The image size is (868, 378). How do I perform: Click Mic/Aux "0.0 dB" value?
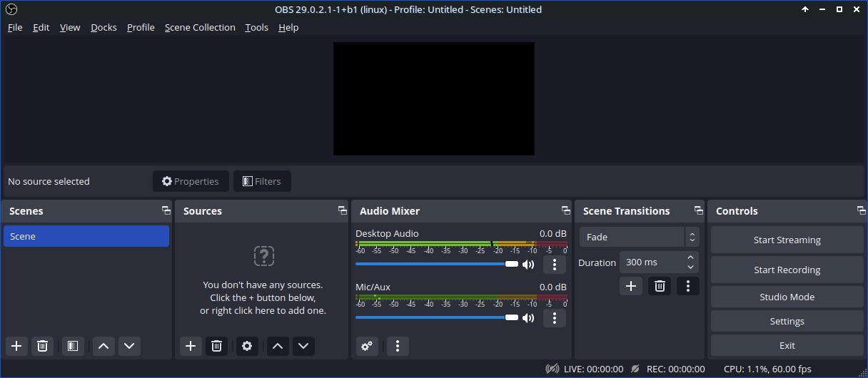(552, 287)
